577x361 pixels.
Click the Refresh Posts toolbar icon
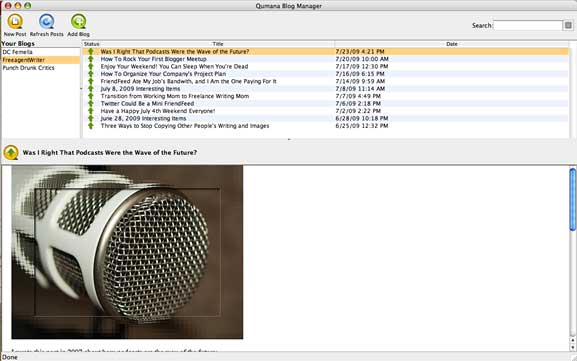[46, 22]
